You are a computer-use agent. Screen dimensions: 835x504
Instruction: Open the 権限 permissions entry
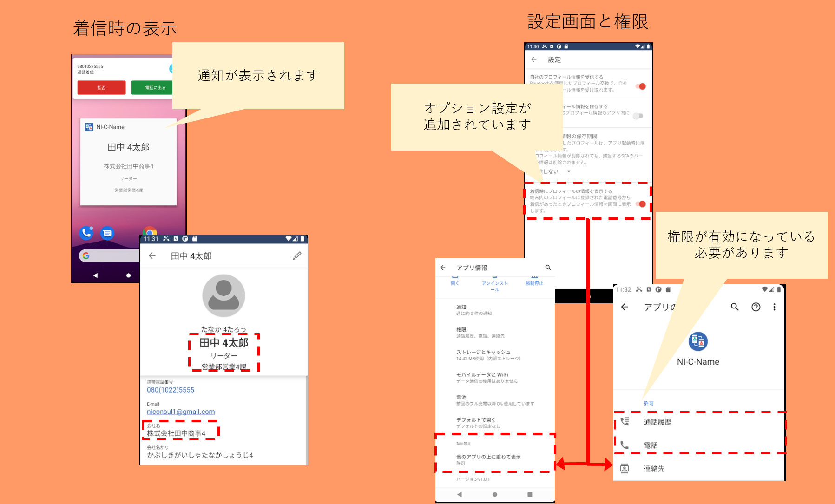coord(480,333)
